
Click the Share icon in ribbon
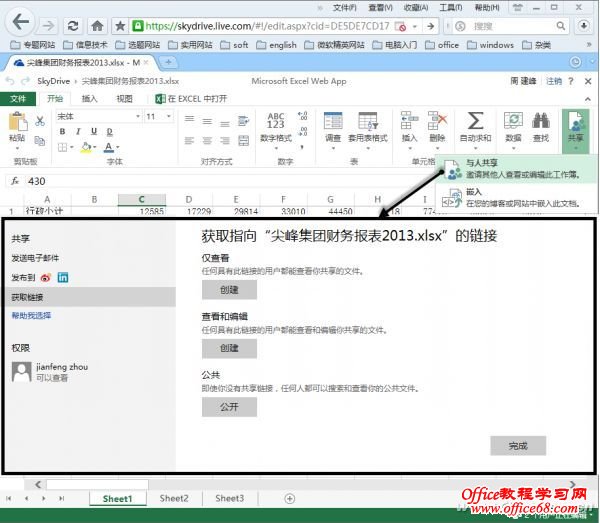[575, 125]
